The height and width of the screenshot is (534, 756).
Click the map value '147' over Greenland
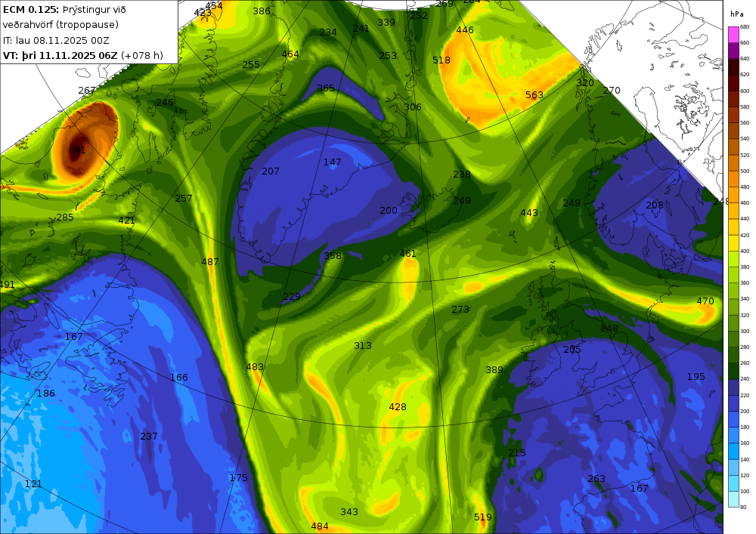[332, 162]
